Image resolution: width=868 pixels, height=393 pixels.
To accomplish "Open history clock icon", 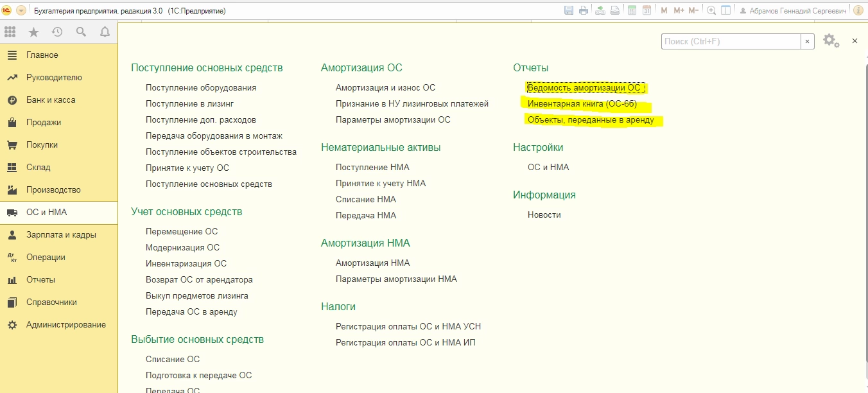I will pyautogui.click(x=57, y=32).
